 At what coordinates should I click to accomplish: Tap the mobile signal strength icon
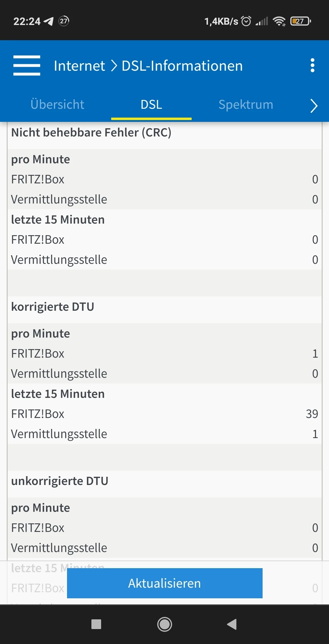tap(262, 21)
